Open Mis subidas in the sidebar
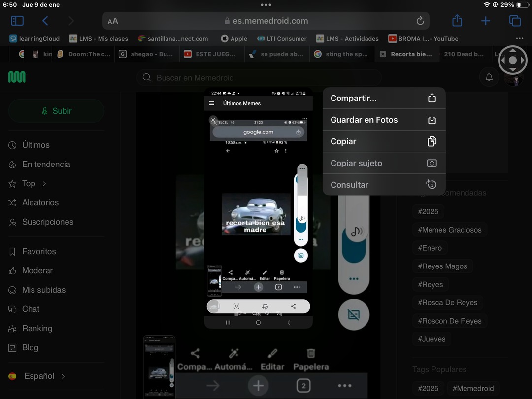532x399 pixels. point(37,290)
